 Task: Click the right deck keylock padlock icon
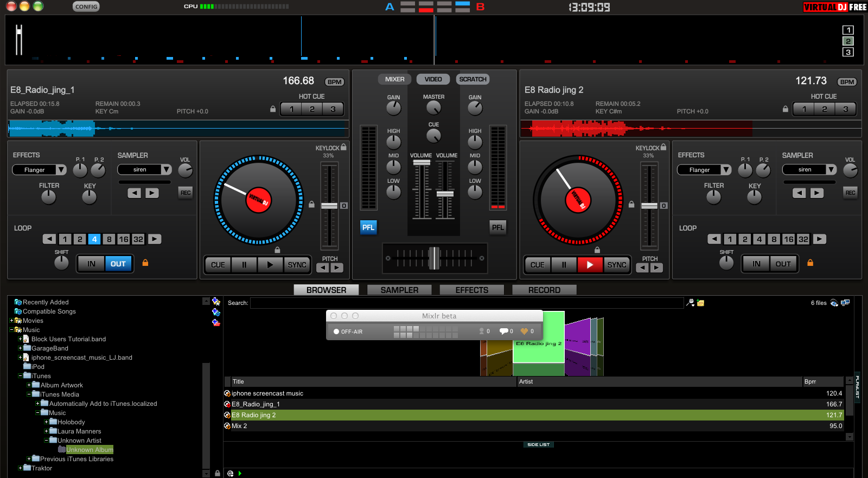click(663, 147)
